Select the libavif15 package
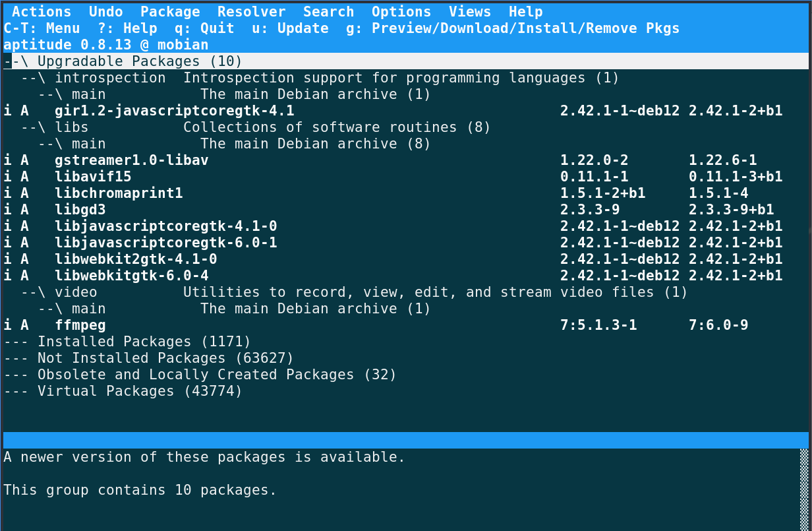 click(x=406, y=177)
